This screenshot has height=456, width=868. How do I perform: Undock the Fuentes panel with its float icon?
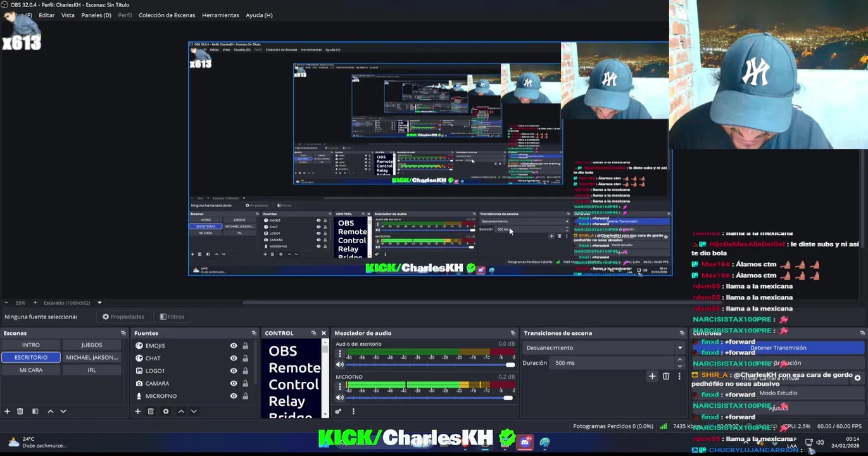click(x=254, y=333)
